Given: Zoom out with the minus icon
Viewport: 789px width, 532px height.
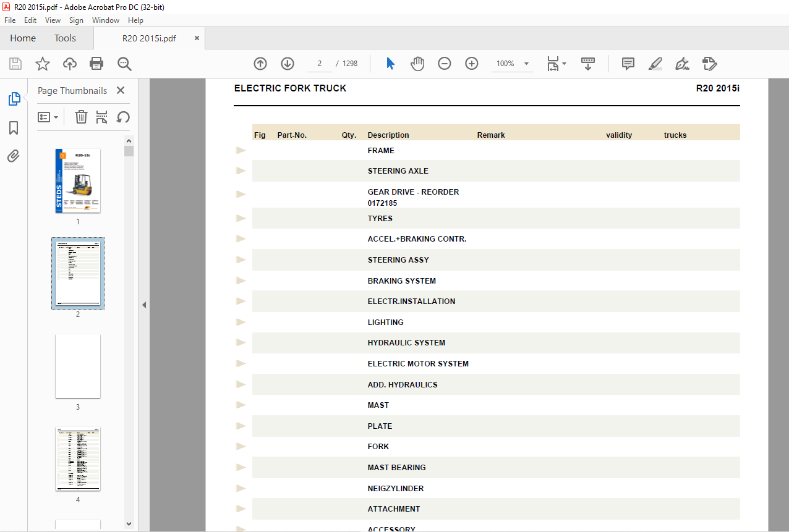Looking at the screenshot, I should coord(445,64).
